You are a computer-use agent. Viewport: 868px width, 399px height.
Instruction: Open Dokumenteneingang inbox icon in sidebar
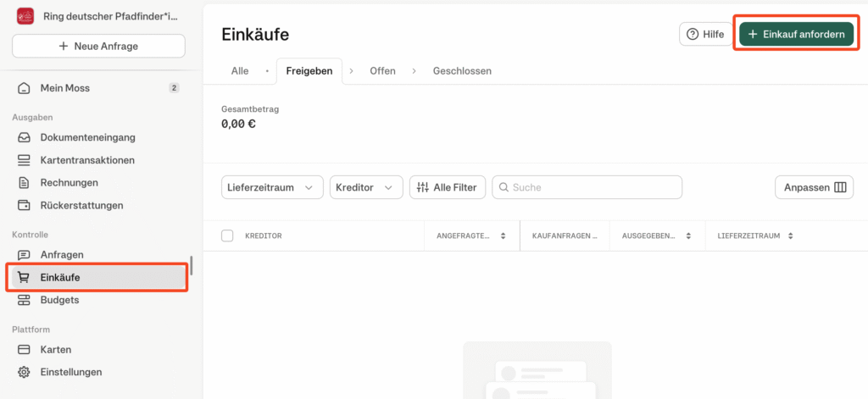[24, 137]
